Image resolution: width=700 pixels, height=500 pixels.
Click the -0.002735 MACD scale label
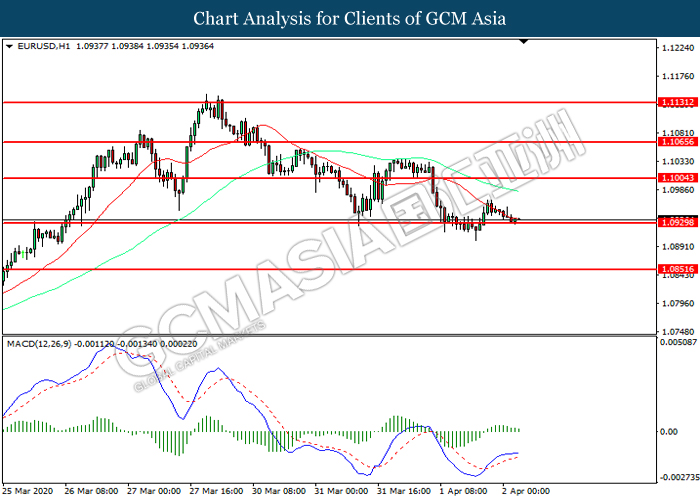pos(680,477)
